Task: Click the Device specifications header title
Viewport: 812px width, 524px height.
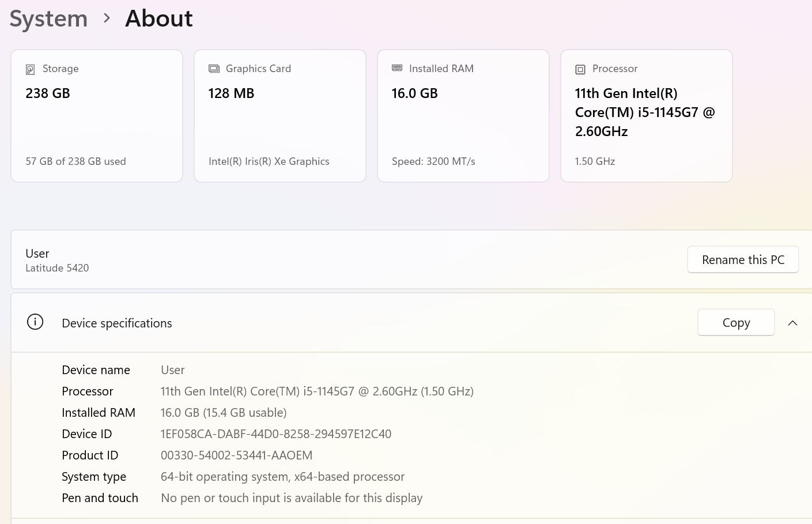Action: 117,323
